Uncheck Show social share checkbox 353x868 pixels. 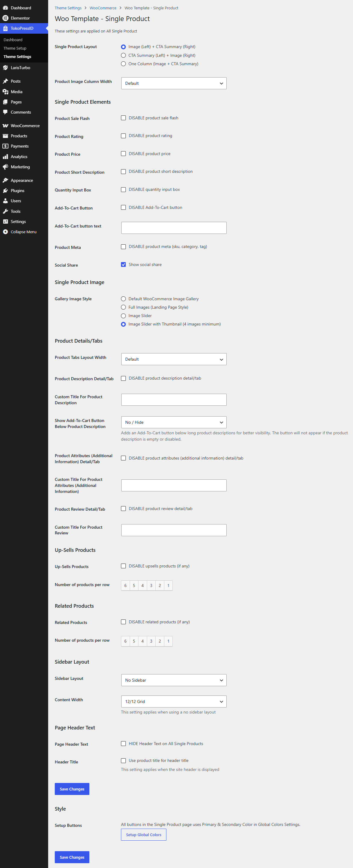[x=123, y=264]
